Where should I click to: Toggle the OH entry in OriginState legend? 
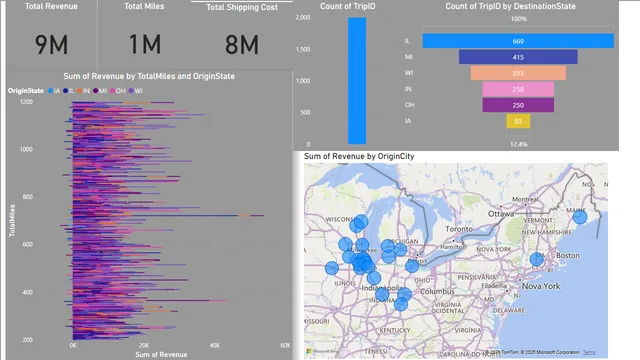click(x=118, y=91)
